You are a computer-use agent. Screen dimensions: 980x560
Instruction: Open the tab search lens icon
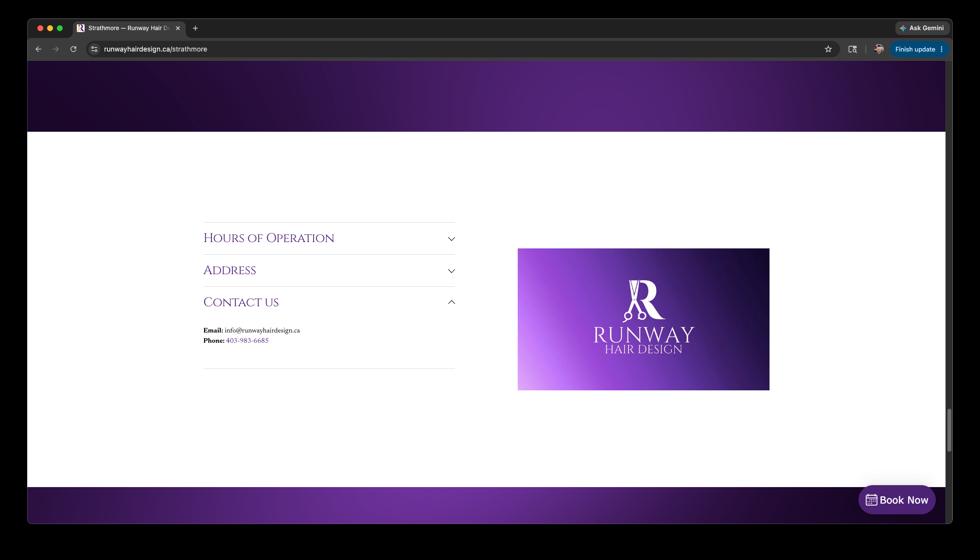pos(853,49)
